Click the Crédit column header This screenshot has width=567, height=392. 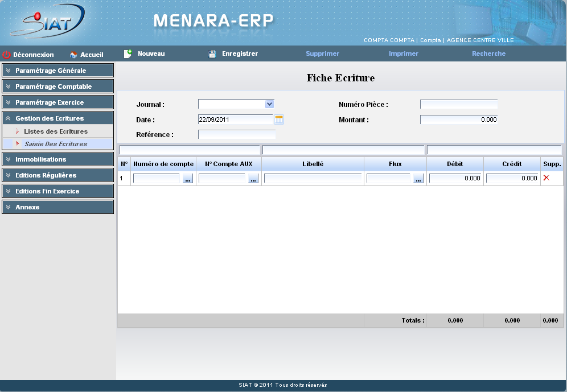(x=512, y=164)
